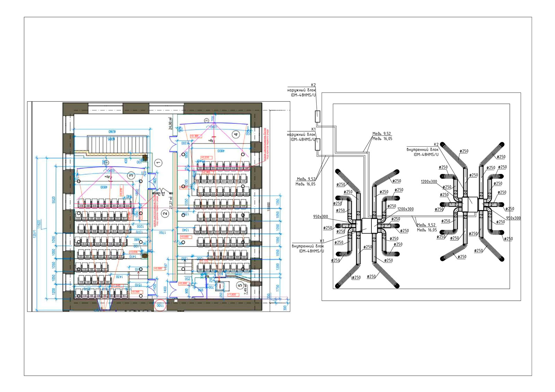Screen dimensions: 555x392
Task: Click the K1 внутренний блок label
Action: pos(308,246)
